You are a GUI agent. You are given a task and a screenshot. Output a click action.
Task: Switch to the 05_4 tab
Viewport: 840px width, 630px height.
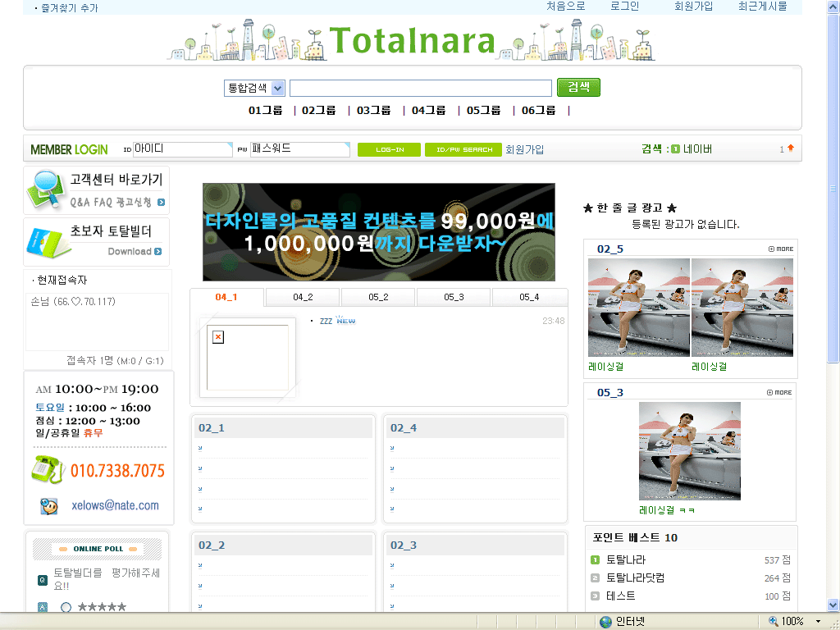[529, 297]
